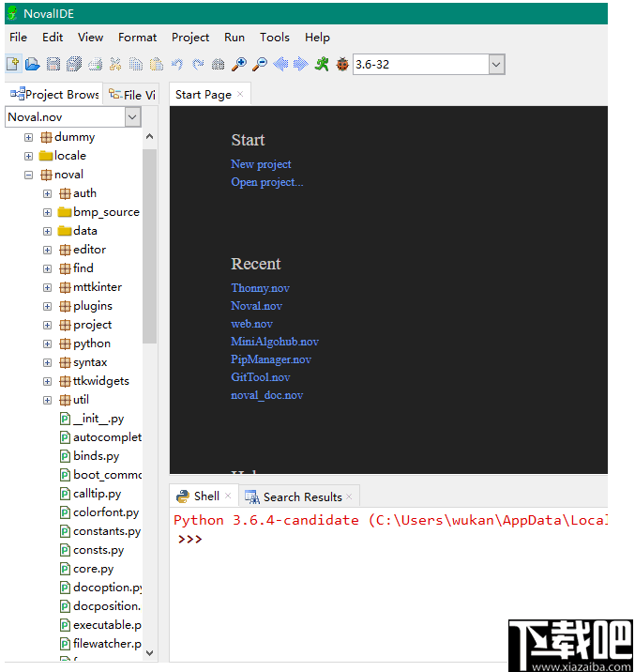Open the Tools menu
Image resolution: width=635 pixels, height=672 pixels.
tap(275, 38)
